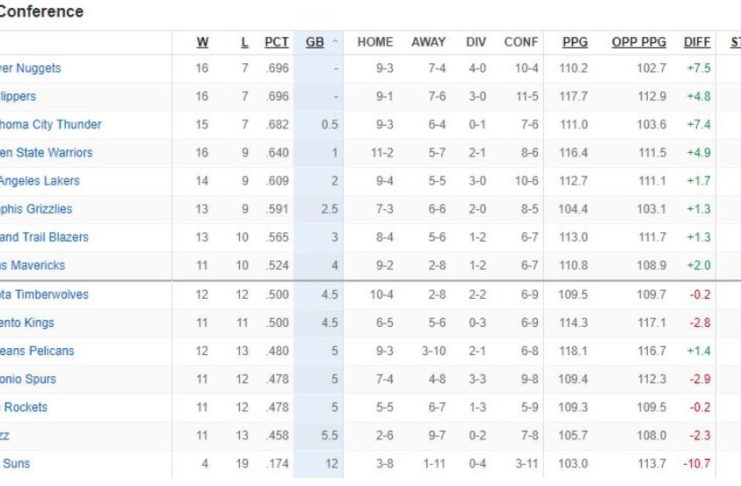Sort teams by DIFF column header
This screenshot has width=741, height=486.
697,42
